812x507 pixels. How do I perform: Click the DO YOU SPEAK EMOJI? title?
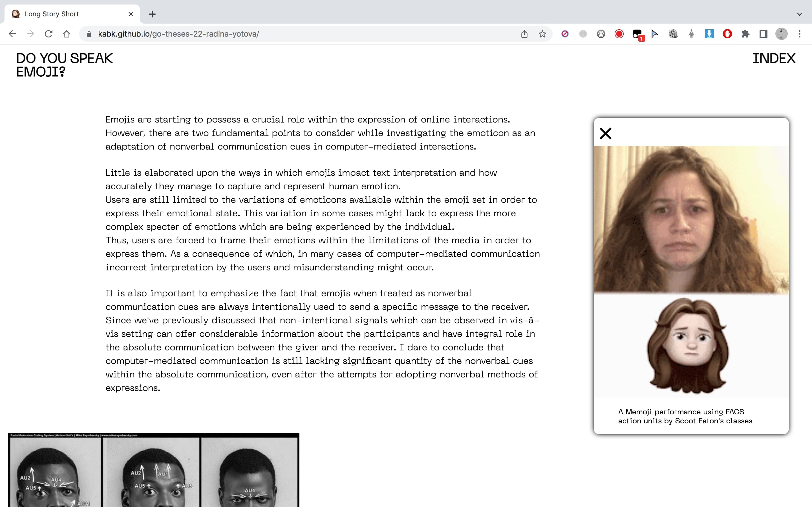click(x=64, y=65)
